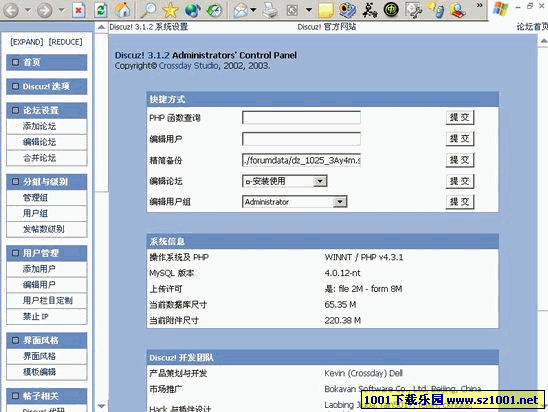Click the black running figure toolbar icon
The width and height of the screenshot is (548, 412).
[x=369, y=10]
